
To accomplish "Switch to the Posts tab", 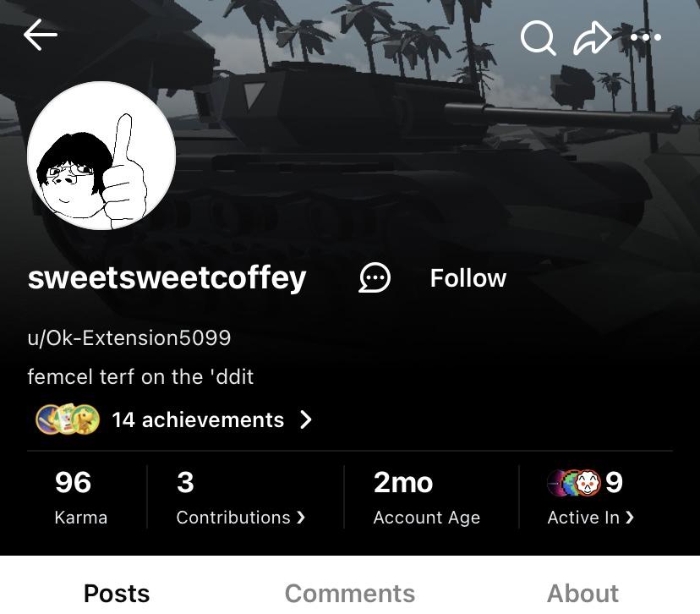I will (117, 593).
